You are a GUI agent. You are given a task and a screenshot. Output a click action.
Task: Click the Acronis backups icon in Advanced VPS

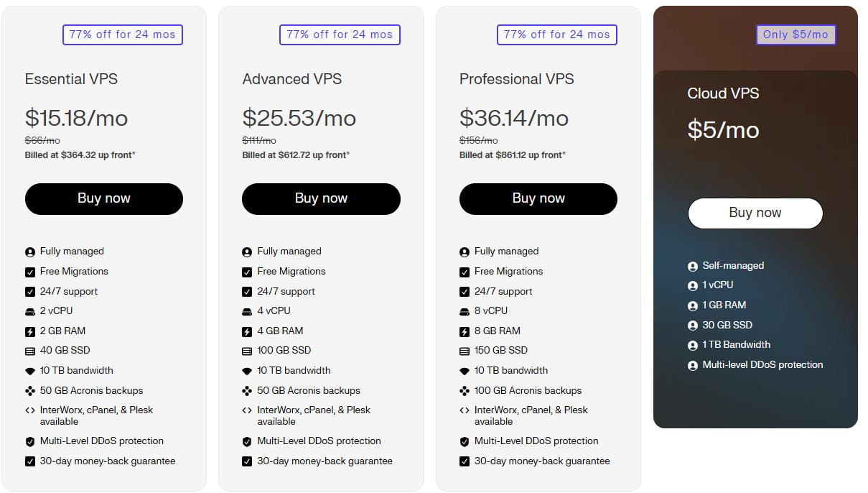pyautogui.click(x=247, y=391)
